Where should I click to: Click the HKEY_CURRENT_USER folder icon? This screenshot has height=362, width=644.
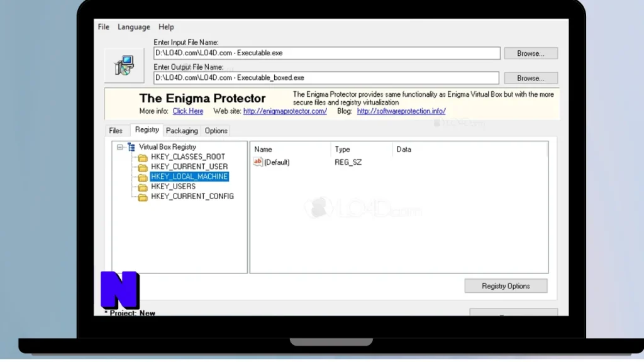(x=143, y=167)
